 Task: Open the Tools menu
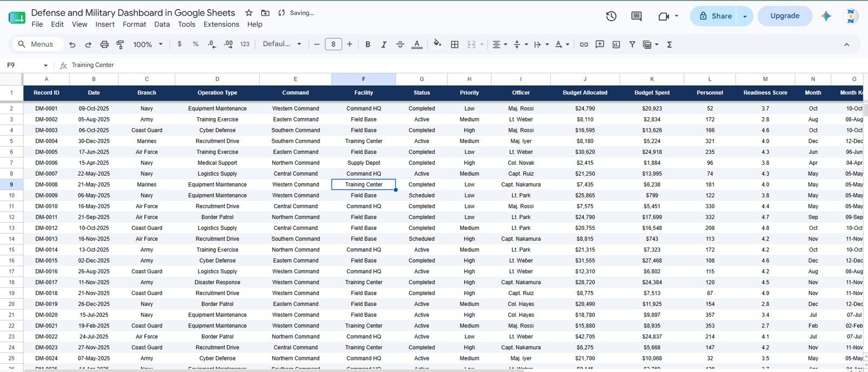(186, 24)
